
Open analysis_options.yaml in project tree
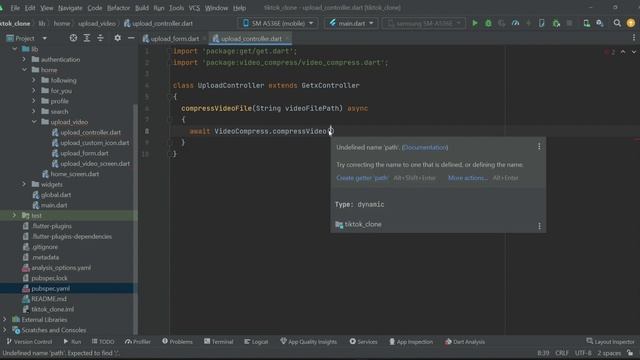pyautogui.click(x=61, y=268)
